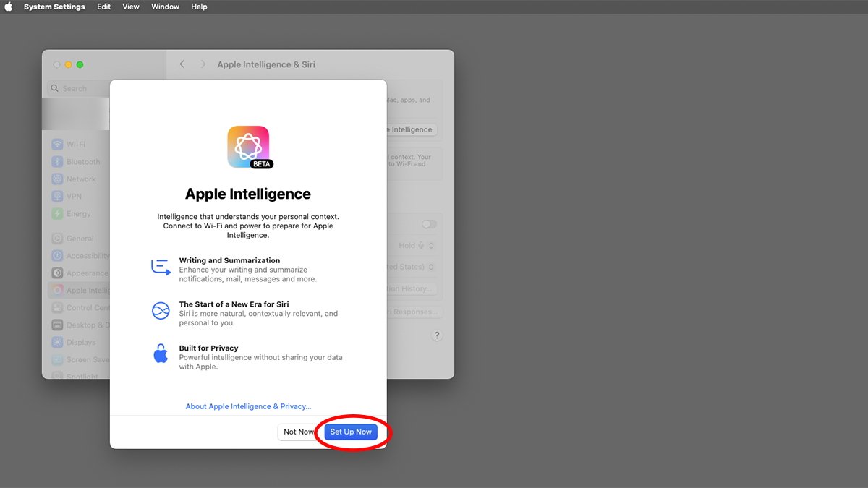The width and height of the screenshot is (868, 488).
Task: Open the Edit menu
Action: (x=104, y=7)
